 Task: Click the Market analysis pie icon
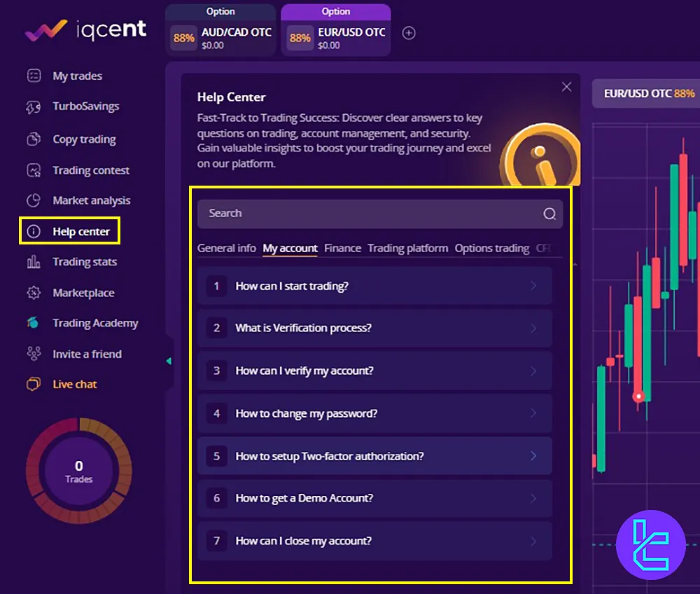tap(34, 200)
